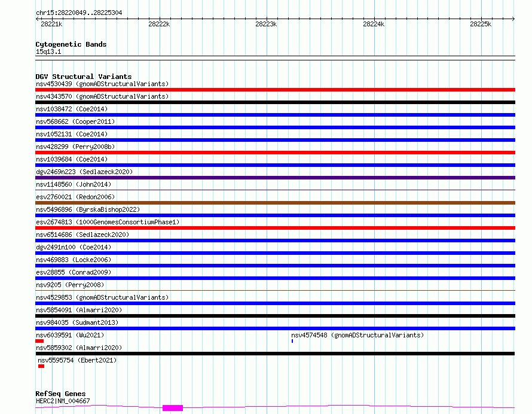Click the nsv428299 (Perry2008b) label
The image size is (532, 414).
75,147
